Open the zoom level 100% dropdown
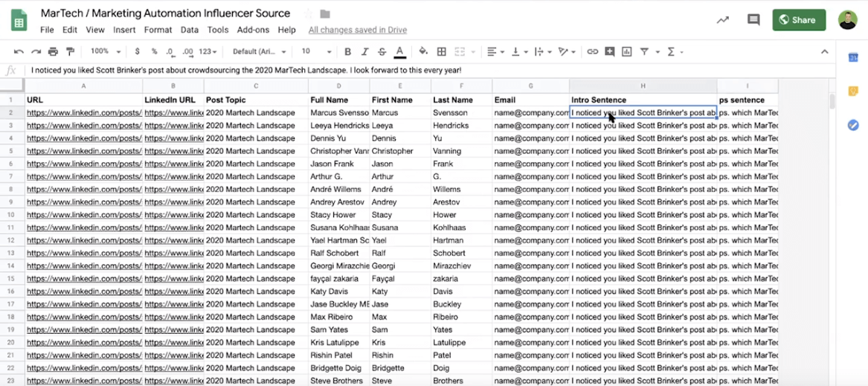 coord(105,52)
